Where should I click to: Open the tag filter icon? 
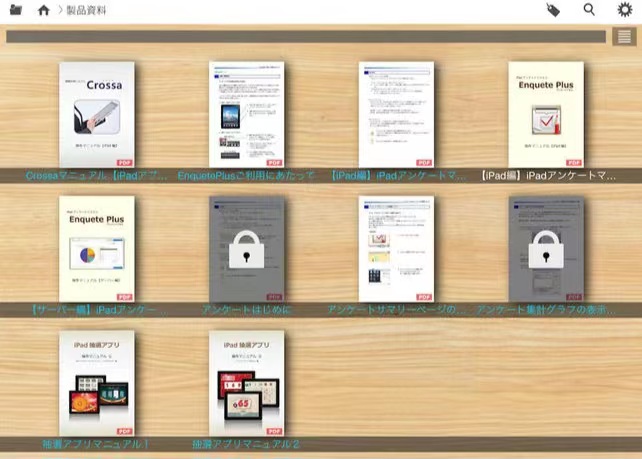[x=553, y=10]
